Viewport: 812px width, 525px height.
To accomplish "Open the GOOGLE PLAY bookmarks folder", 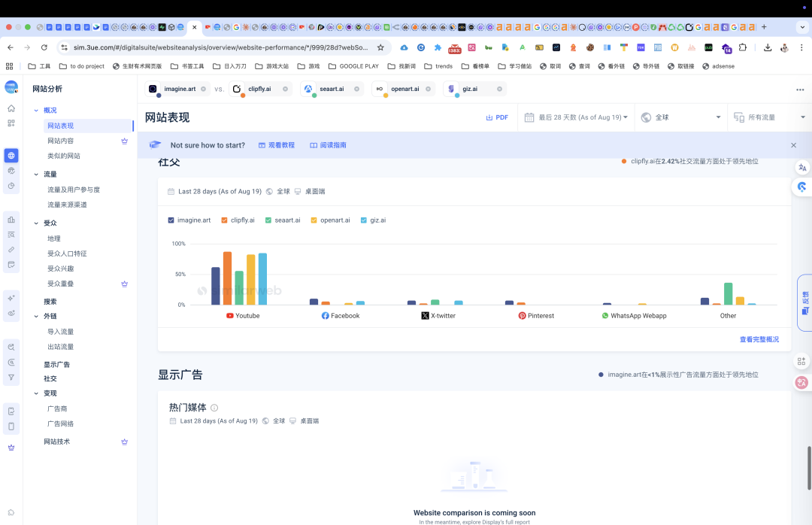I will 353,66.
